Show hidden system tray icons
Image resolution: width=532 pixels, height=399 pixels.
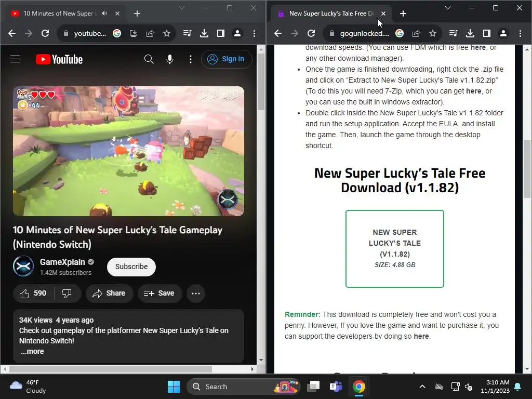(x=422, y=387)
